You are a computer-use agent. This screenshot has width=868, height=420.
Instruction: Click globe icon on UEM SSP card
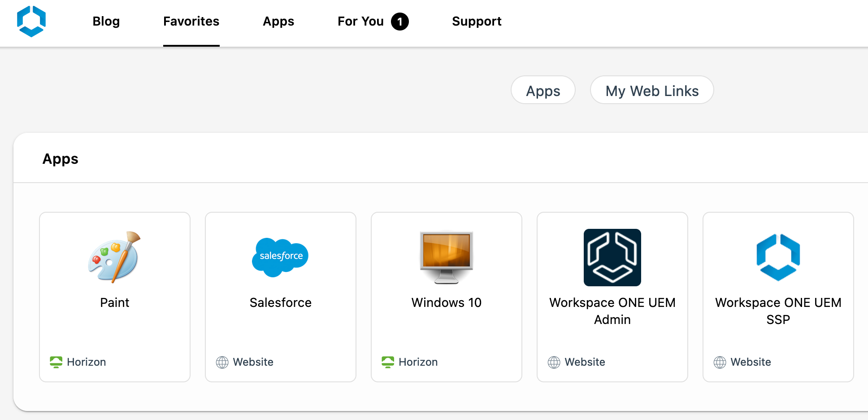(x=720, y=362)
